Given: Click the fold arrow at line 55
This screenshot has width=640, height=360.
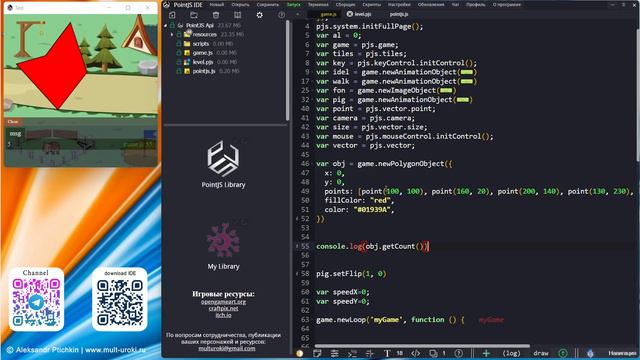Looking at the screenshot, I should pos(297,246).
